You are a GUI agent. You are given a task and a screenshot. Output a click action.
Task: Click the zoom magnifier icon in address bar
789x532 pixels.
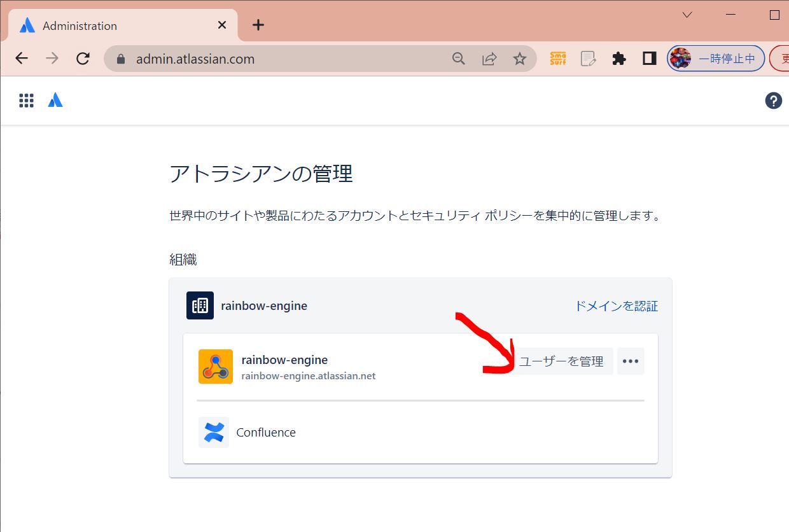pyautogui.click(x=459, y=59)
